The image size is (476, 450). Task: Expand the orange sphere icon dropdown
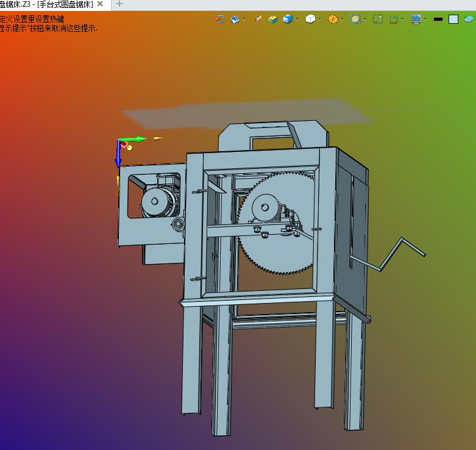pyautogui.click(x=342, y=20)
